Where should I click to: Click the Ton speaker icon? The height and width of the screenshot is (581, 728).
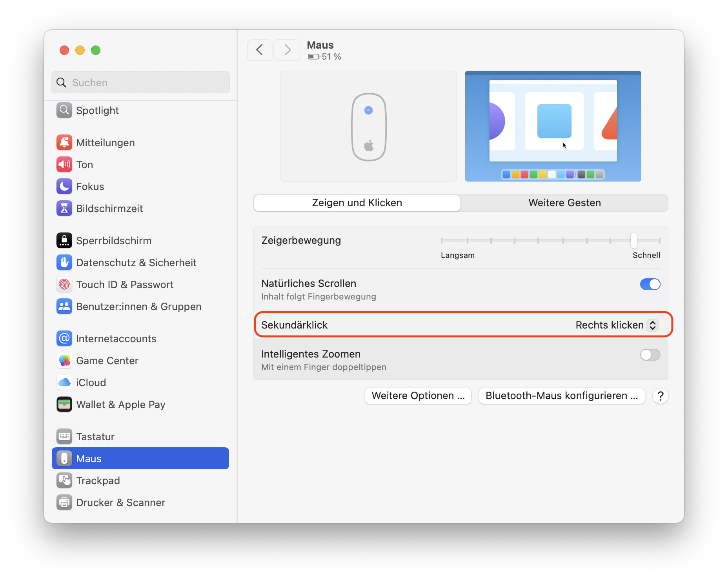click(x=64, y=165)
